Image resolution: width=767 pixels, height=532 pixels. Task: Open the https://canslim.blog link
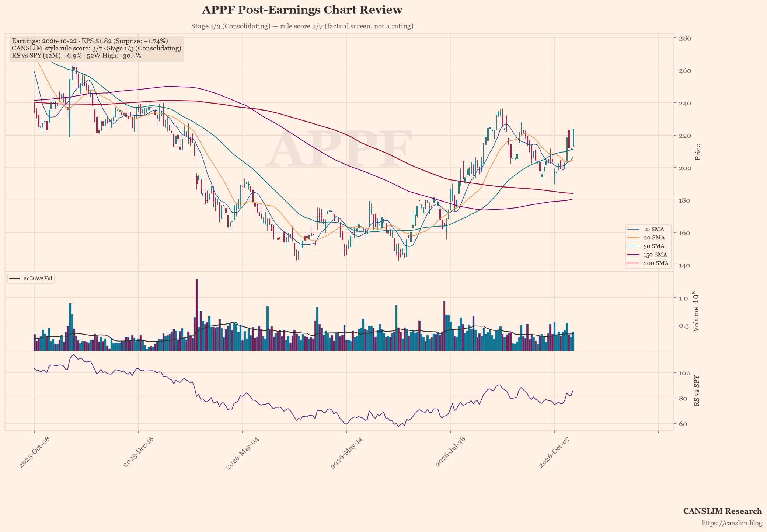click(x=732, y=523)
